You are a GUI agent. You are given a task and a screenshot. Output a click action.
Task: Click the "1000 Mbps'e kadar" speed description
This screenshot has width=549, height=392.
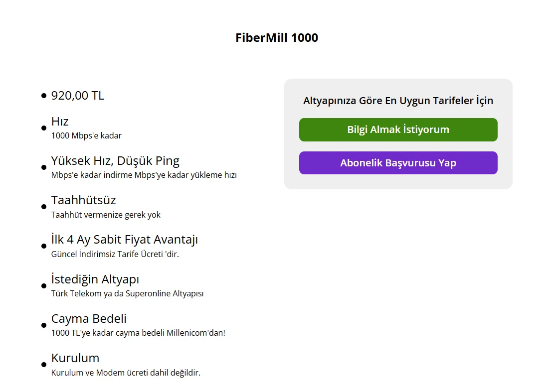point(86,135)
